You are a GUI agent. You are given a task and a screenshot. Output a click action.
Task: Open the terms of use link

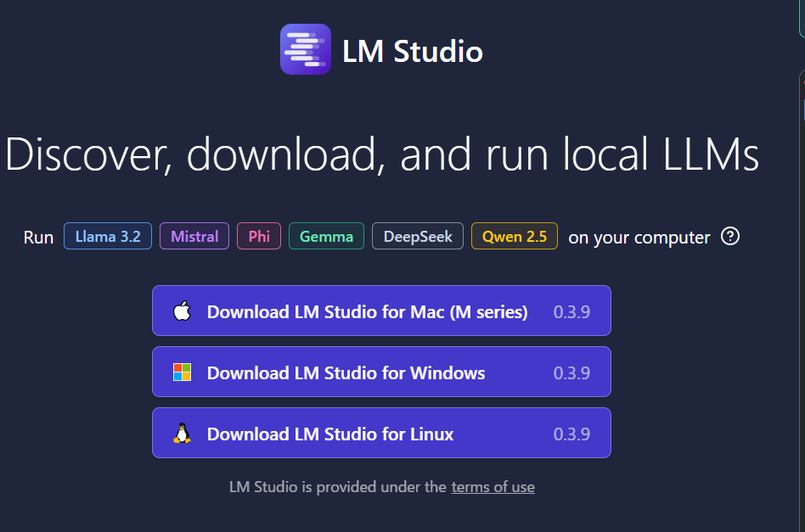[x=493, y=487]
